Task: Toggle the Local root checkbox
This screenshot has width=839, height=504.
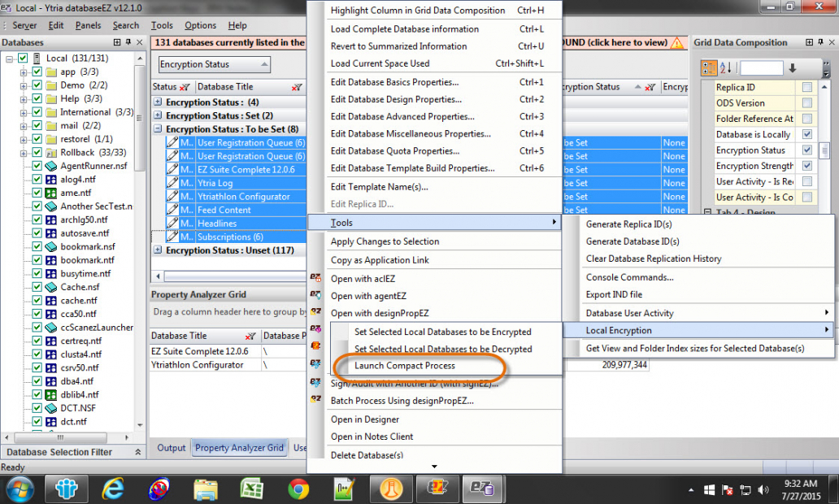Action: pyautogui.click(x=23, y=58)
